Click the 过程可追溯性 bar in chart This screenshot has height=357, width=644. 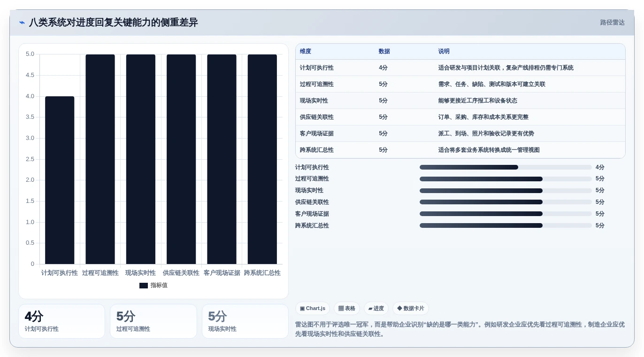(100, 159)
